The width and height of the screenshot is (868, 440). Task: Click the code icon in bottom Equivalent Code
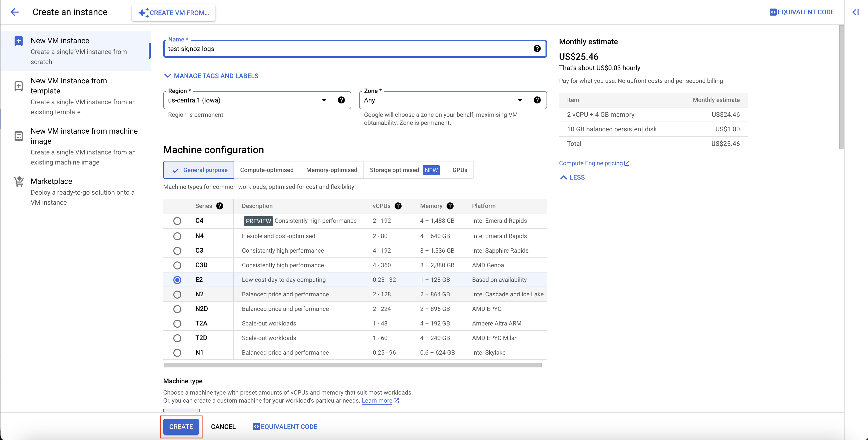pyautogui.click(x=256, y=426)
